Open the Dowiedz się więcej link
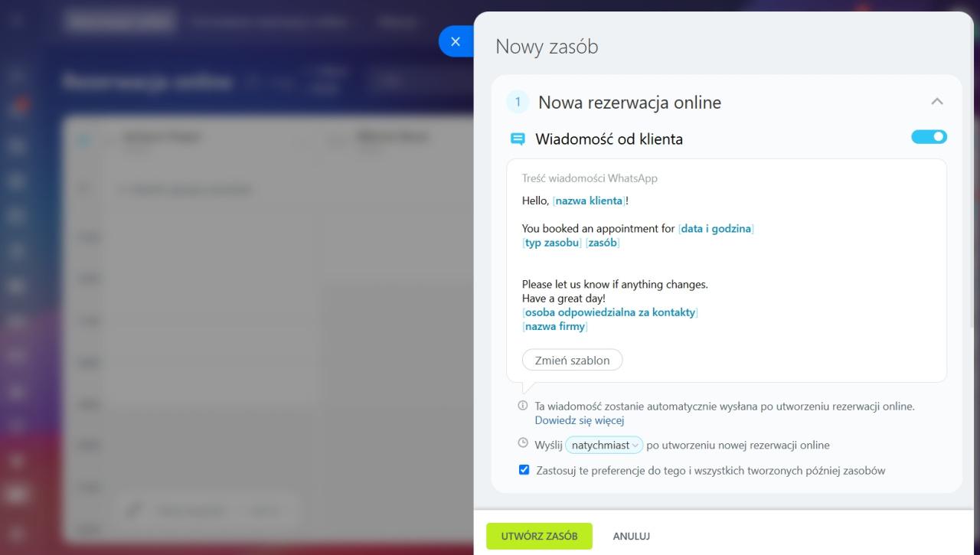The image size is (980, 555). [x=580, y=420]
